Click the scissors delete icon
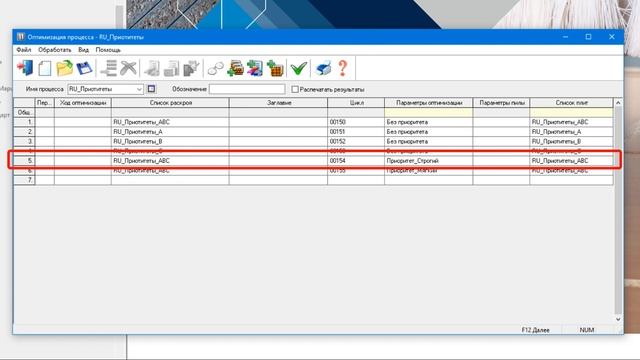Viewport: 640px width, 360px height. coord(128,68)
